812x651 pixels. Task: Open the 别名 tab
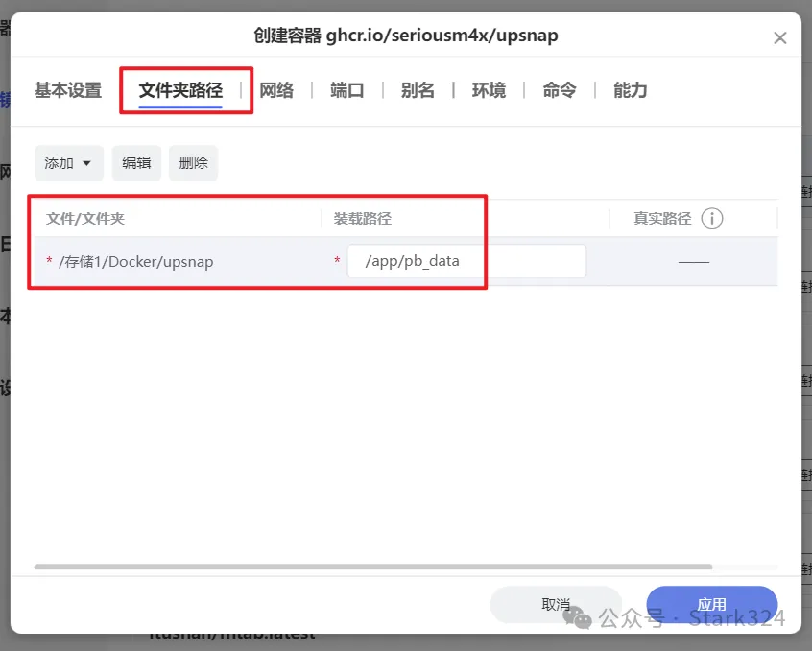click(x=418, y=90)
